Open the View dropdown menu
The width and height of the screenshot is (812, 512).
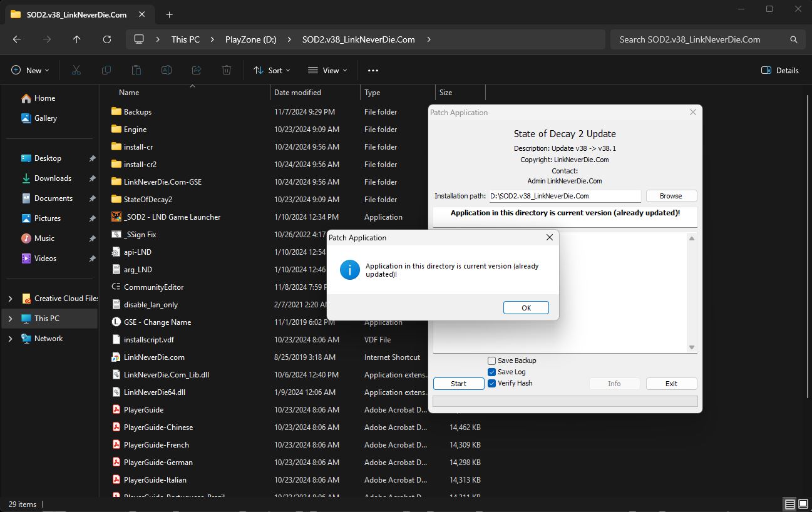327,71
